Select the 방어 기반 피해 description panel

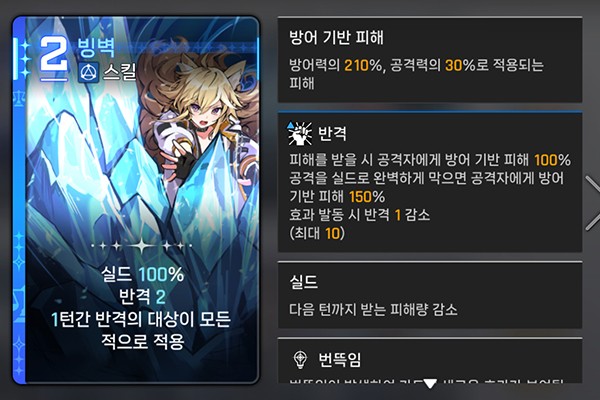point(430,60)
